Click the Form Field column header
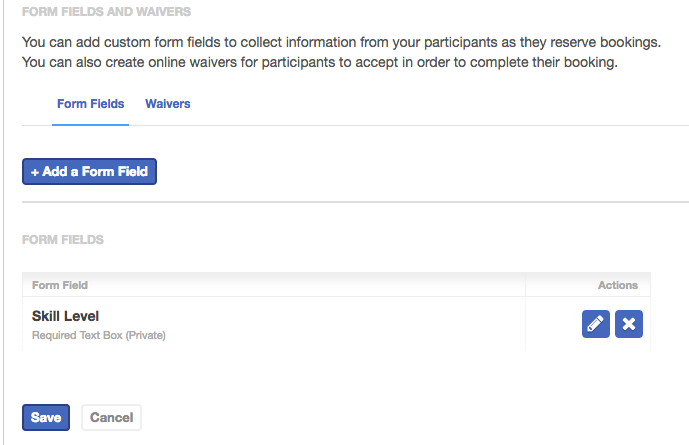The width and height of the screenshot is (689, 445). 60,285
